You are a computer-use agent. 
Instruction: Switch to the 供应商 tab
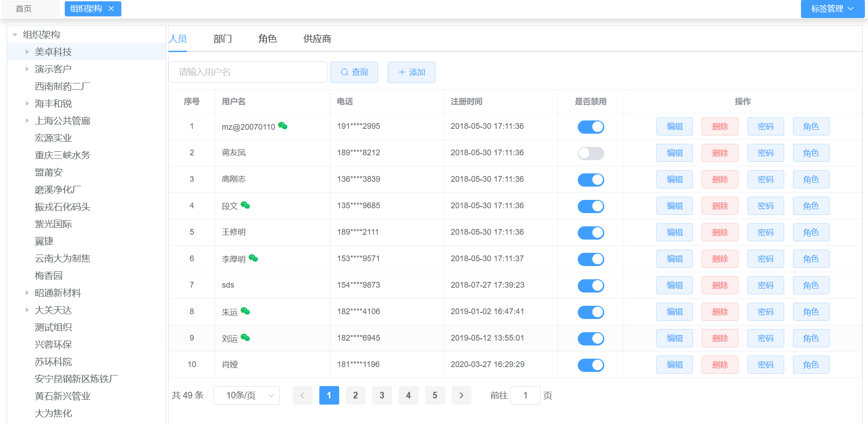317,39
